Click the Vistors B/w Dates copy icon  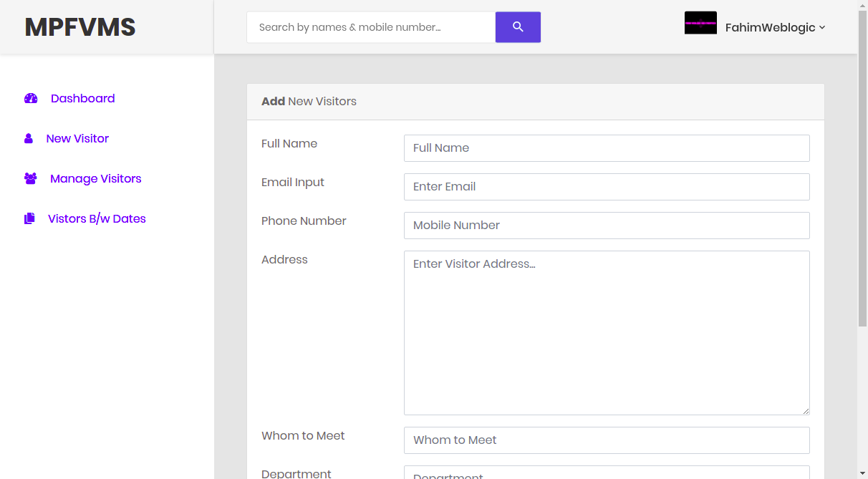click(29, 219)
